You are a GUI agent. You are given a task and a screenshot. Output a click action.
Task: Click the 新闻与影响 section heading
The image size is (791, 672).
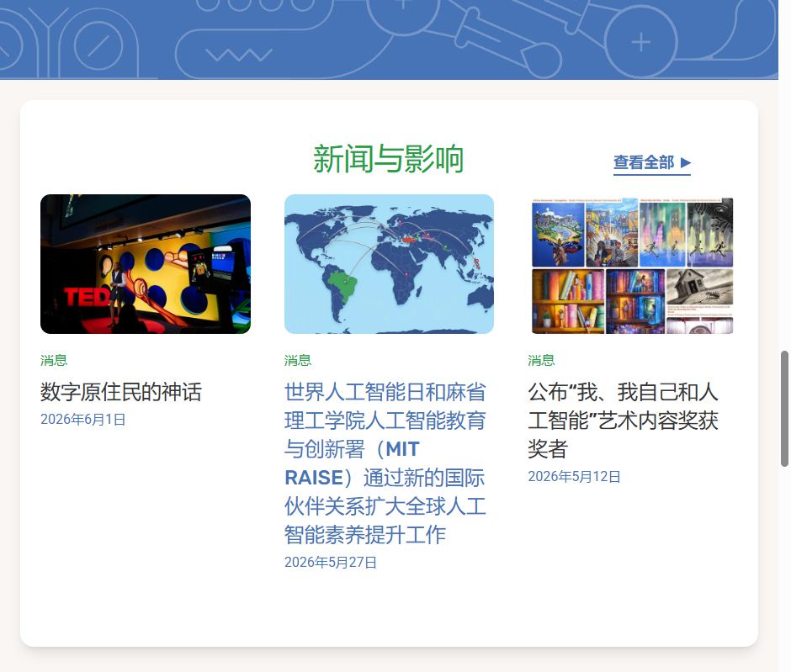388,159
